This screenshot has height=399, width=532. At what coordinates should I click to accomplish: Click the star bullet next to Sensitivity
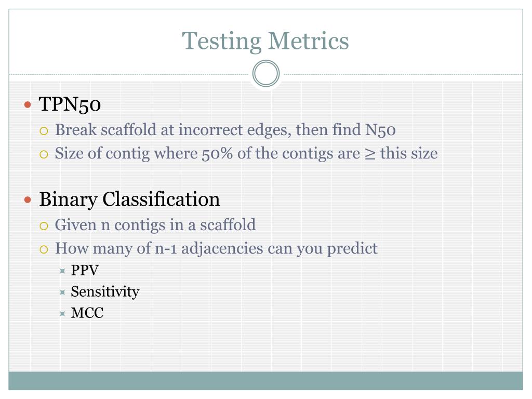point(62,292)
